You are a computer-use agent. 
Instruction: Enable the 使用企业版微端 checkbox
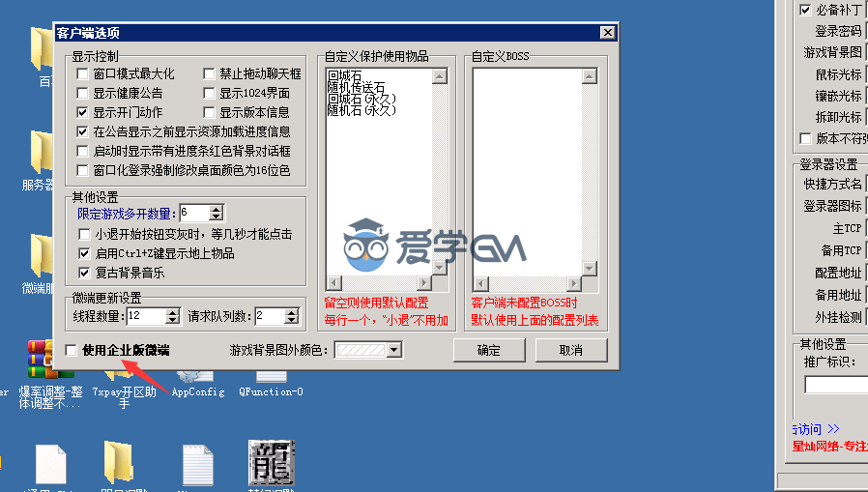point(71,350)
